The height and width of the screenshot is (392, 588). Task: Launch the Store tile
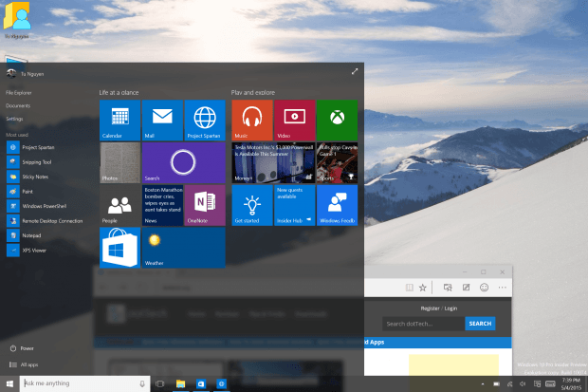119,248
